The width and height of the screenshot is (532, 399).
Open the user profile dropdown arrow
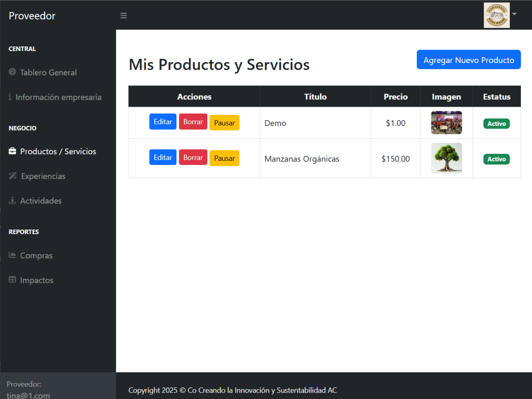514,14
